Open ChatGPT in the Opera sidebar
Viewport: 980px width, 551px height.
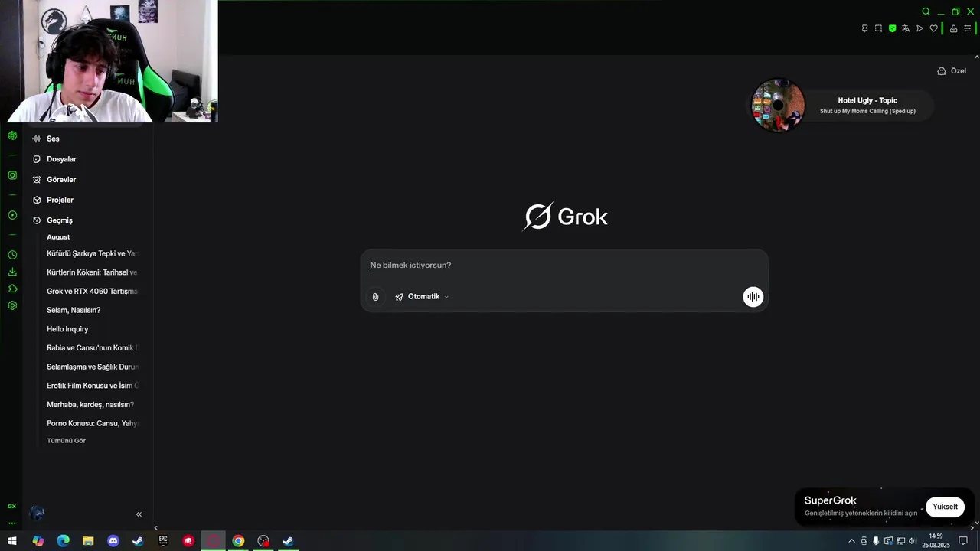[x=12, y=135]
